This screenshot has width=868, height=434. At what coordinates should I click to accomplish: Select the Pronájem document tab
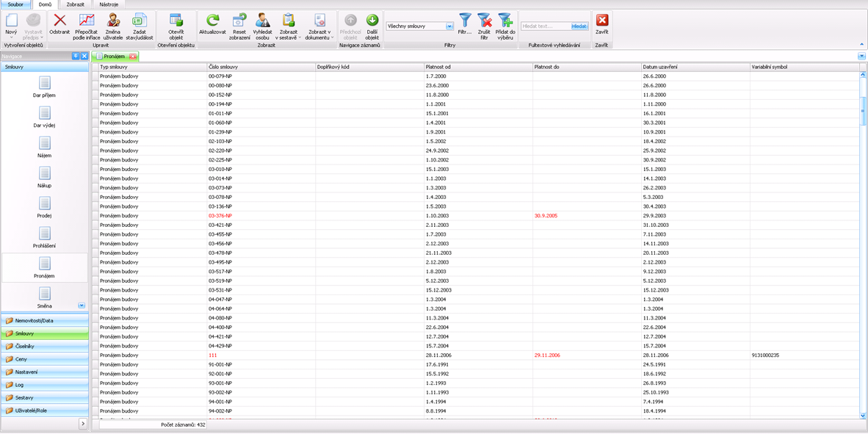[114, 57]
